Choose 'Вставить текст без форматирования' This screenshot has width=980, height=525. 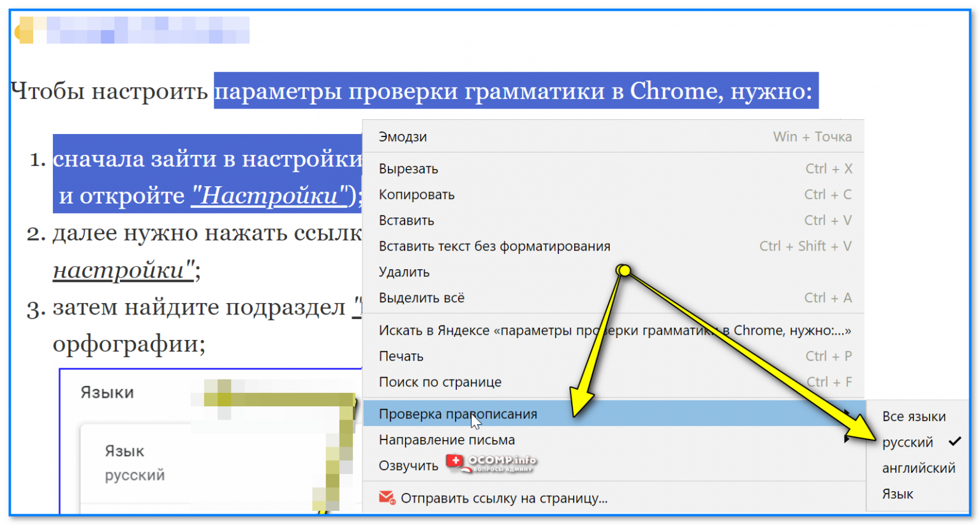click(614, 246)
